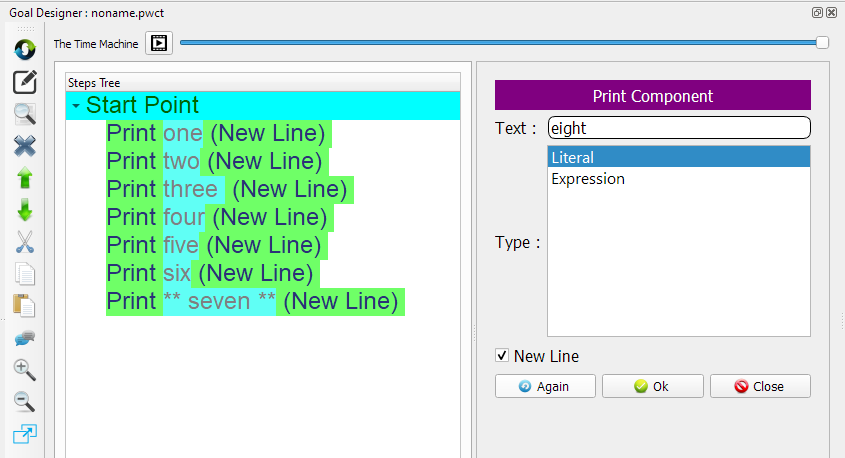The width and height of the screenshot is (845, 458).
Task: Click the comment speech bubbles icon
Action: (25, 338)
